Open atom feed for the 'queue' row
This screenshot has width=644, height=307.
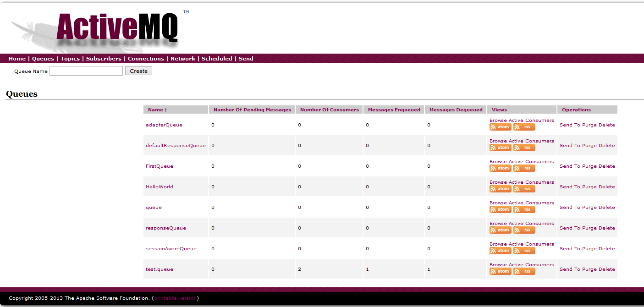tap(500, 209)
